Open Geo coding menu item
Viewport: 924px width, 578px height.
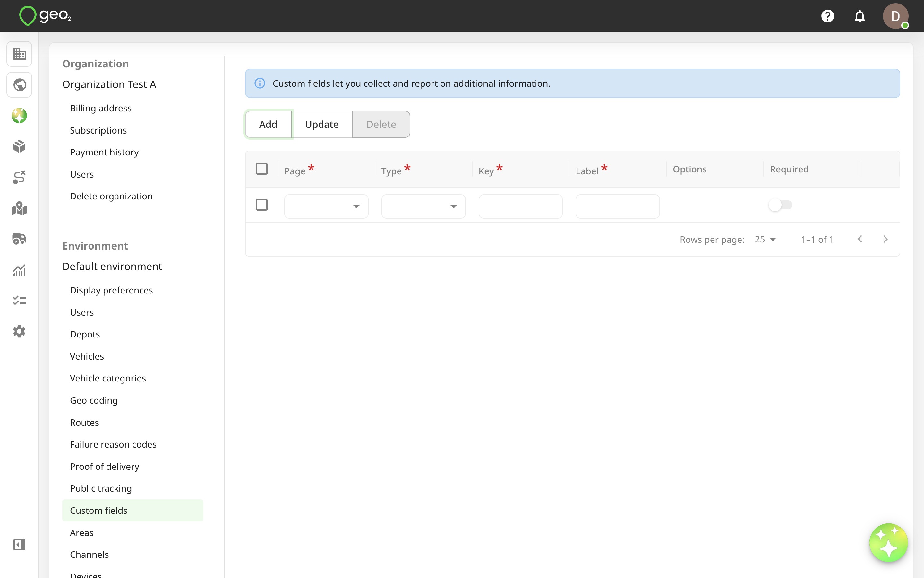click(x=94, y=400)
